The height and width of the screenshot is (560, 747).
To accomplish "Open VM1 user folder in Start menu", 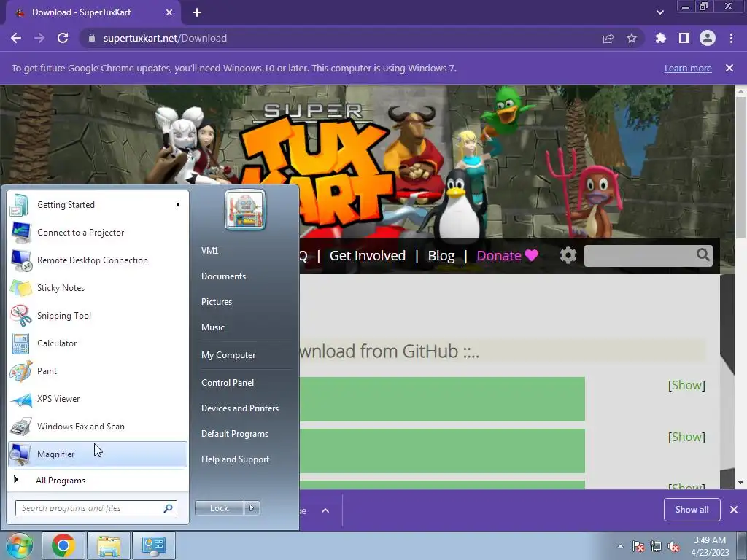I will point(209,251).
